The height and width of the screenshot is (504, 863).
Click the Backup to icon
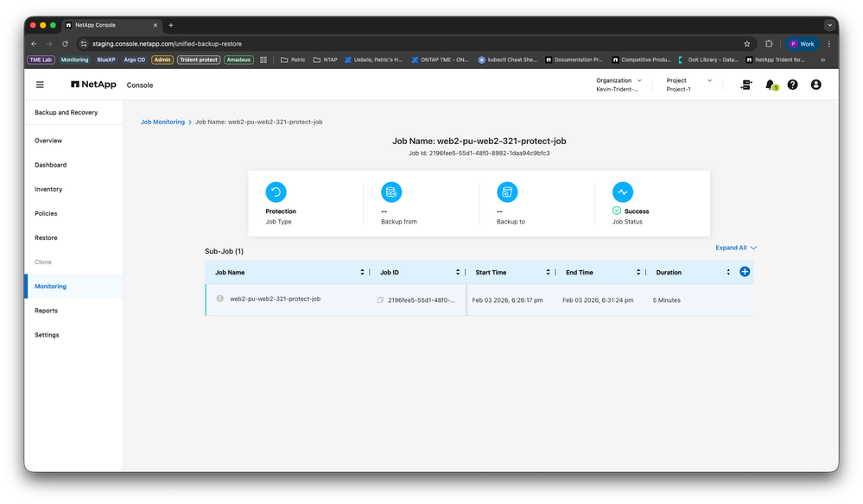507,192
